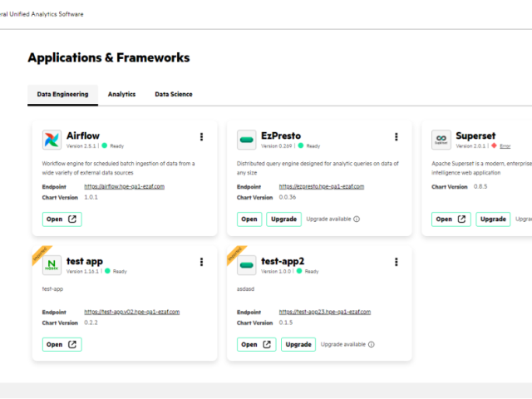
Task: Follow the test-app23 endpoint link
Action: click(x=325, y=312)
